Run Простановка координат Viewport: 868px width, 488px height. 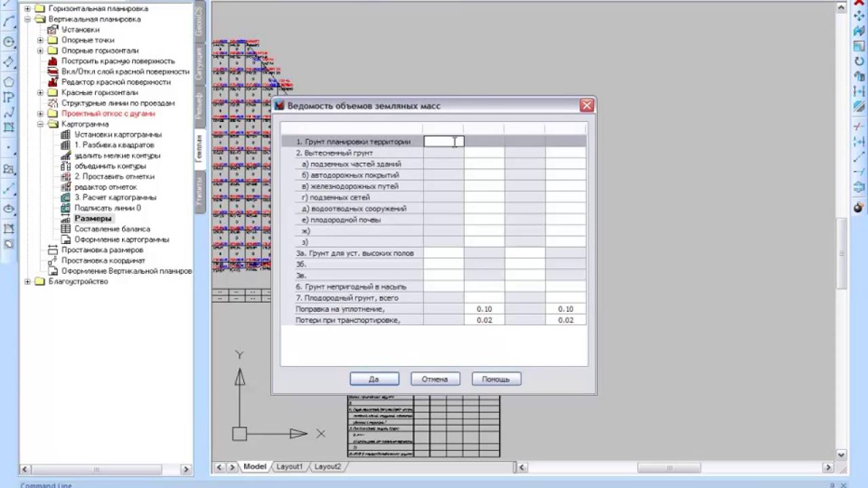[103, 260]
